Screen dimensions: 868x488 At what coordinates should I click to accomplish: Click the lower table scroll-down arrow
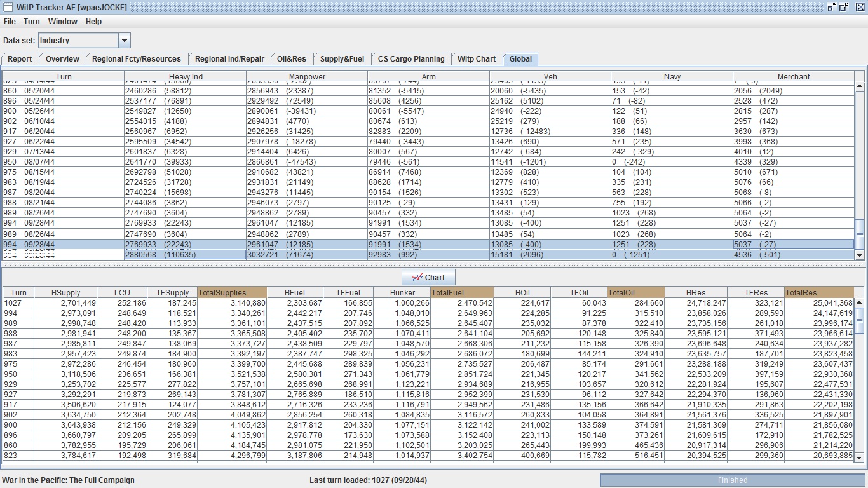pos(860,457)
